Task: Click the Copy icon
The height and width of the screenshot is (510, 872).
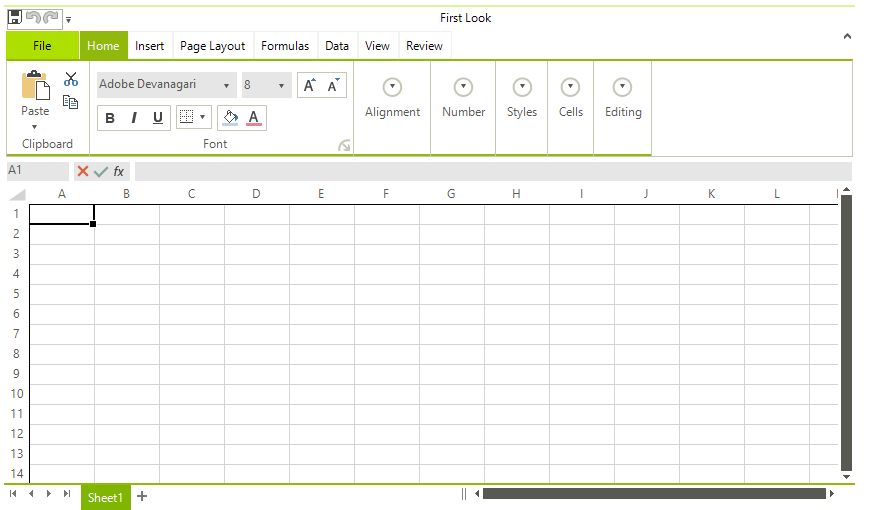Action: point(71,102)
